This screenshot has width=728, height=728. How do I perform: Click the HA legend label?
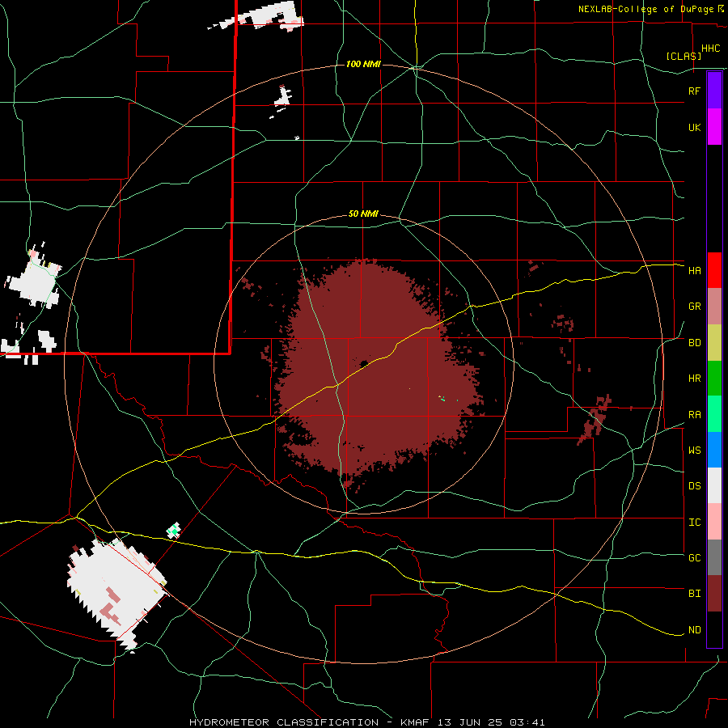click(694, 271)
